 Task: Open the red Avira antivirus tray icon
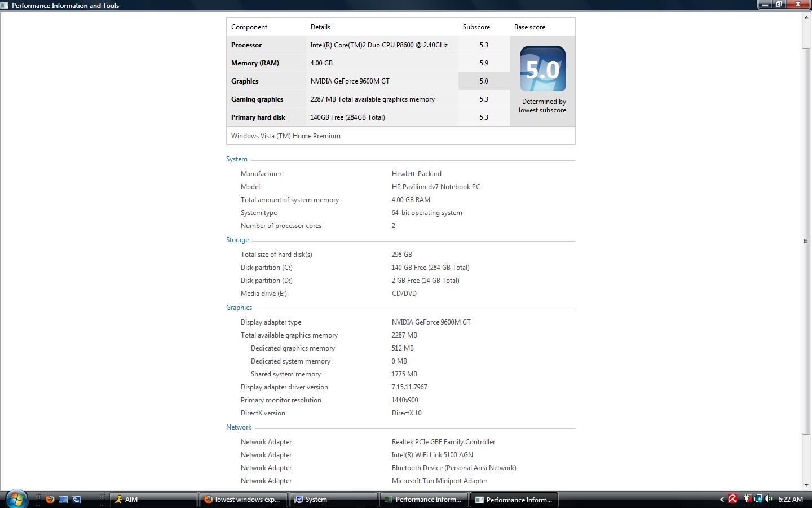click(x=732, y=499)
